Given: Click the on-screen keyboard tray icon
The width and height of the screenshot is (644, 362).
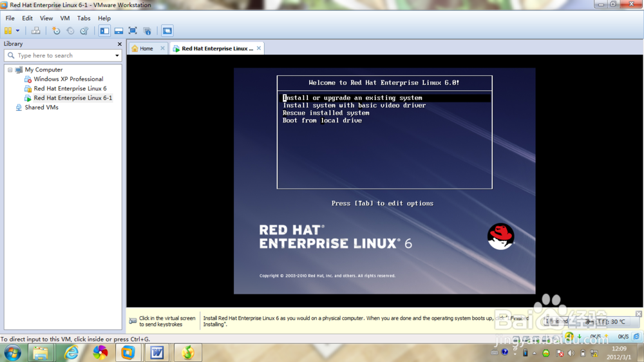Looking at the screenshot, I should coord(495,352).
